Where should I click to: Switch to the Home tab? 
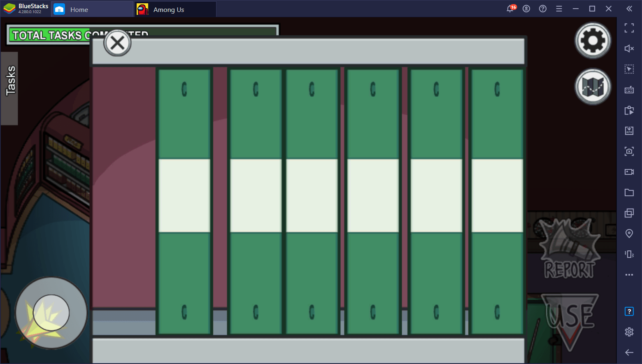(x=92, y=9)
